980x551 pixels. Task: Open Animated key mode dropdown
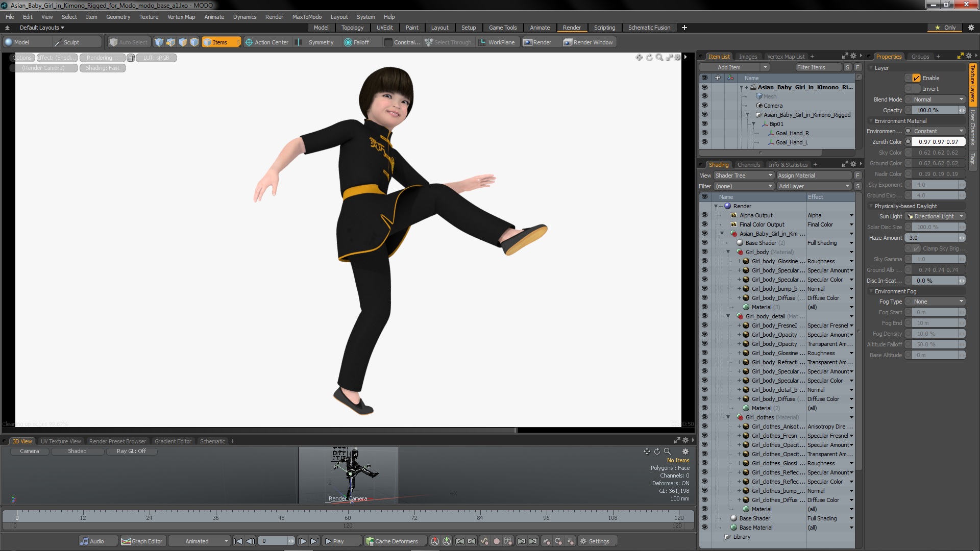[x=200, y=541]
